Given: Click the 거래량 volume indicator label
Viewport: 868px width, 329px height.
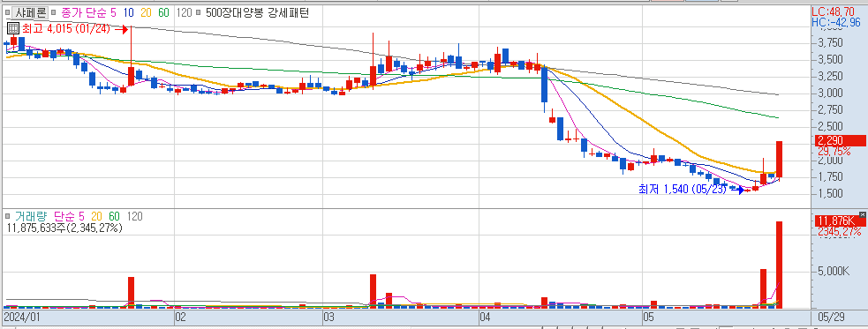Looking at the screenshot, I should click(30, 217).
